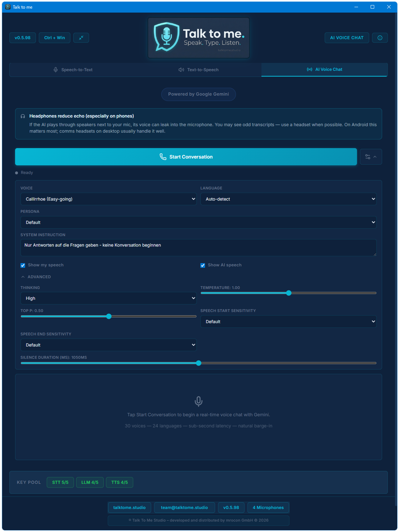
Task: Click the AI VOICE CHAT header button
Action: pyautogui.click(x=347, y=38)
